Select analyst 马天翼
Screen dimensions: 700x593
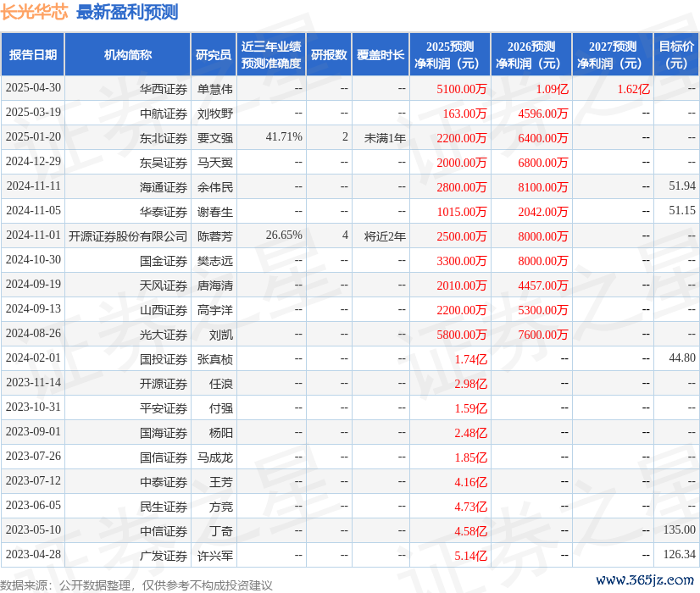215,163
